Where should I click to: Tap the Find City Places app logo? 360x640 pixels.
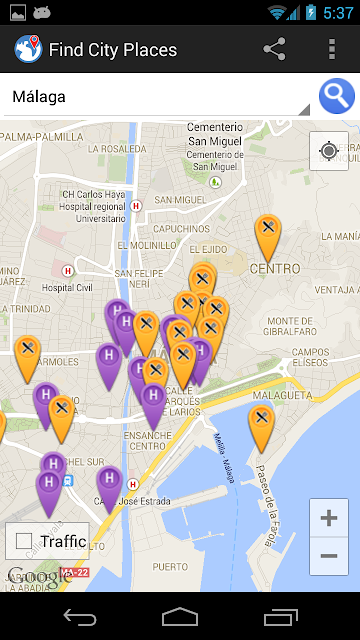(28, 49)
